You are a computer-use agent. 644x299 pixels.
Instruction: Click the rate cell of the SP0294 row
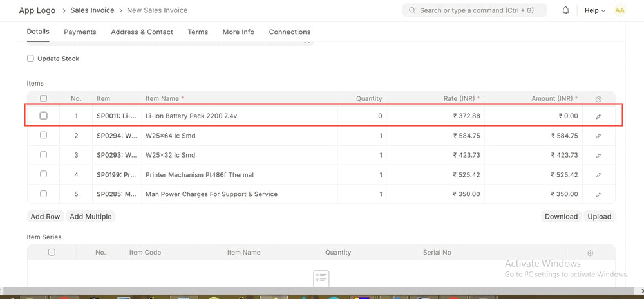(x=435, y=136)
